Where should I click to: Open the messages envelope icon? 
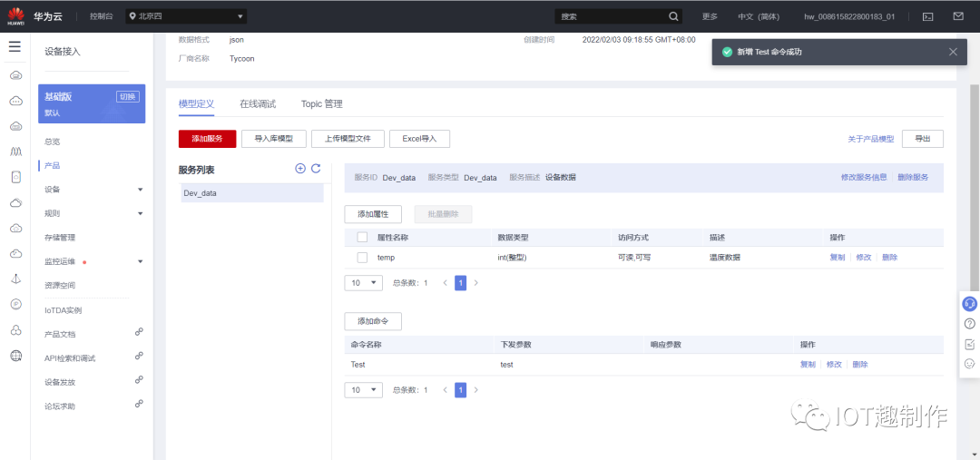[x=957, y=16]
